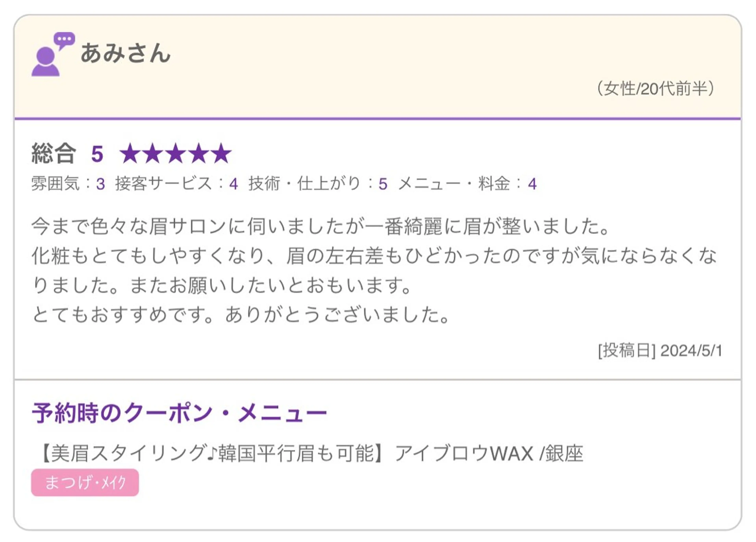This screenshot has height=542, width=756.
Task: Select the 雰囲気 rating score
Action: coord(100,184)
